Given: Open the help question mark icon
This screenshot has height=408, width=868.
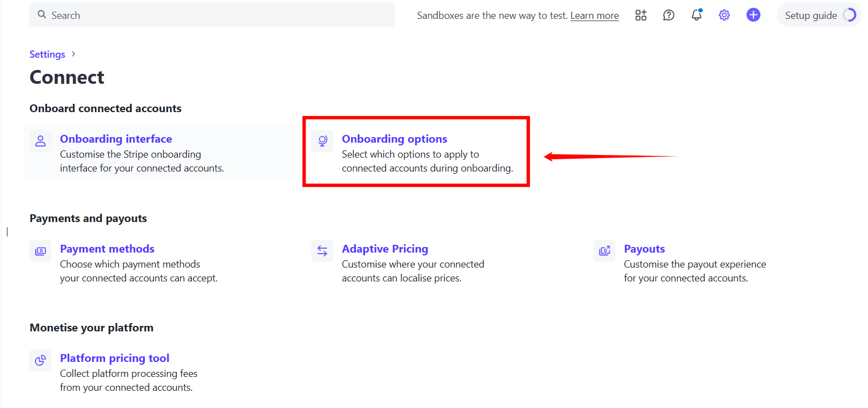Looking at the screenshot, I should [669, 16].
